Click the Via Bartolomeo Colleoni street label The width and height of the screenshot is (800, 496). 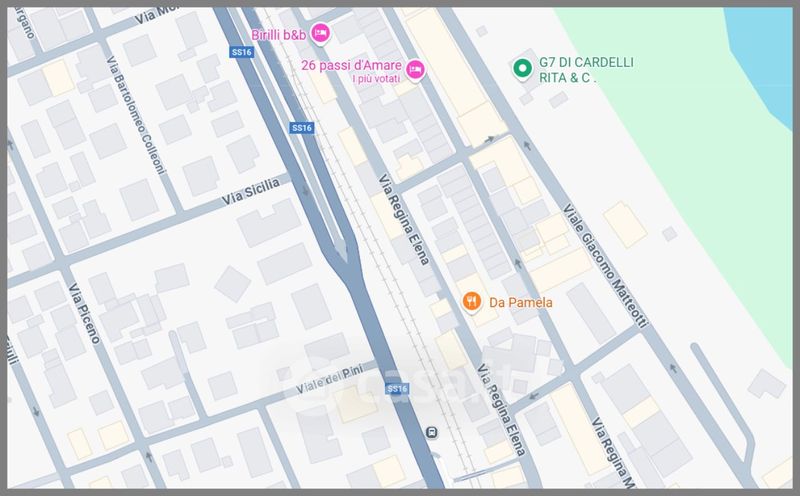click(136, 115)
